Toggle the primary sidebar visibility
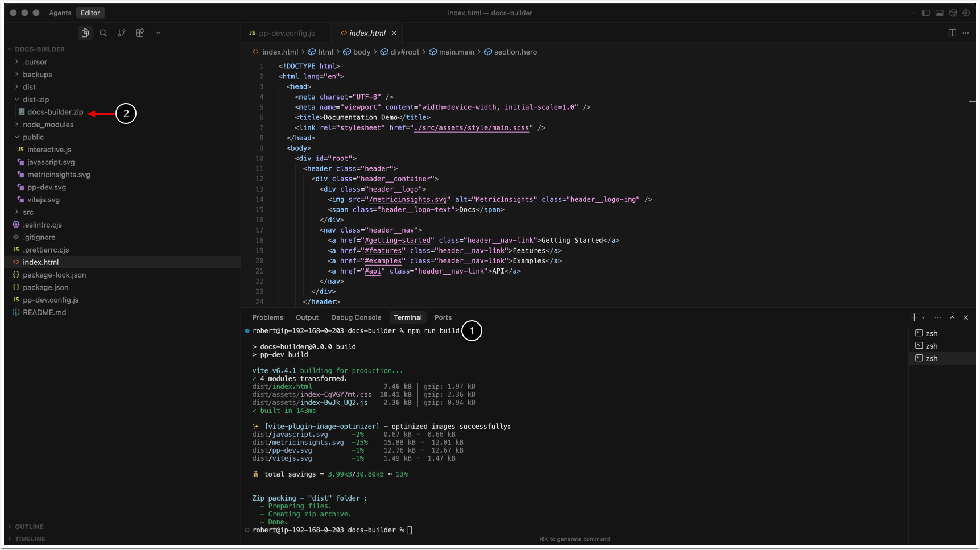Viewport: 980px width, 550px height. pyautogui.click(x=925, y=13)
